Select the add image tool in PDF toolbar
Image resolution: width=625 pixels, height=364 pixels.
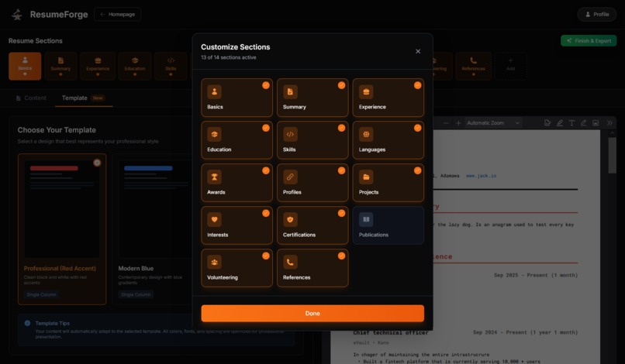[596, 123]
